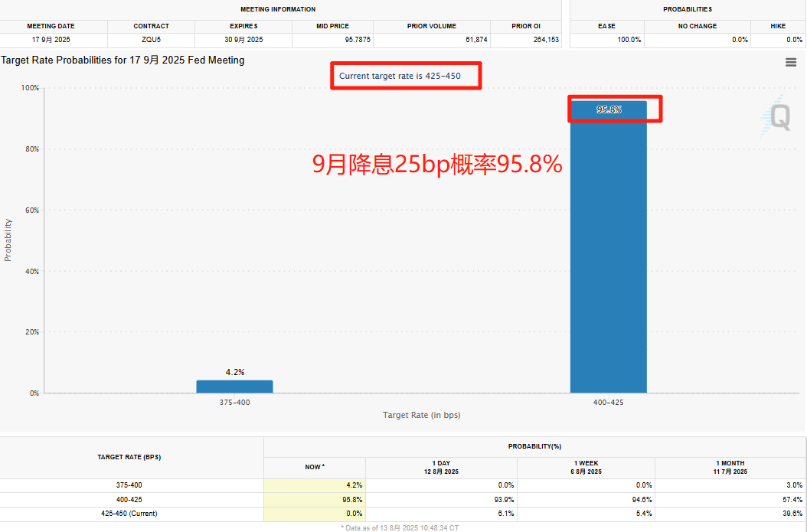Click the 1 WEEK 6 8月 2025 column header
The image size is (807, 532).
pos(586,467)
